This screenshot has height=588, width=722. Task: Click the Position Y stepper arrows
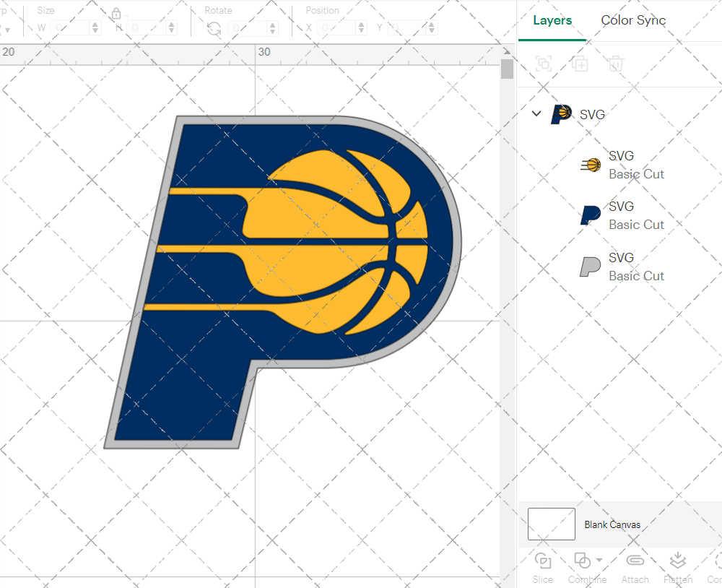point(432,27)
